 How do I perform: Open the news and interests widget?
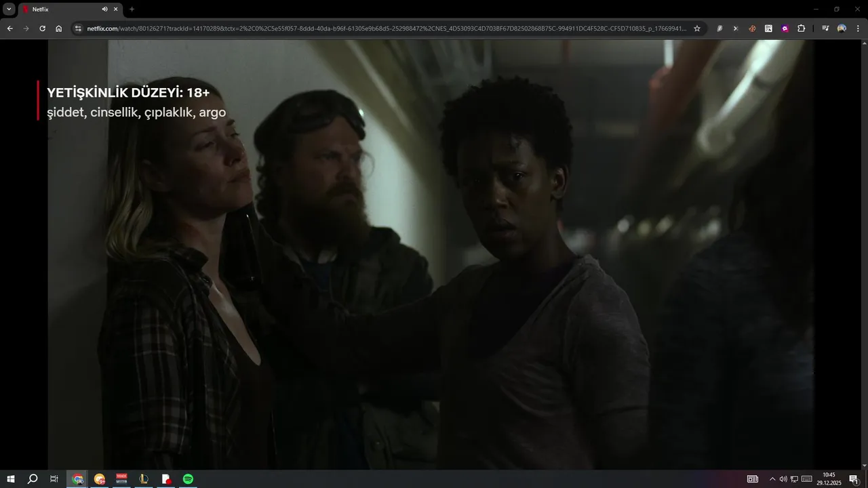(x=753, y=479)
